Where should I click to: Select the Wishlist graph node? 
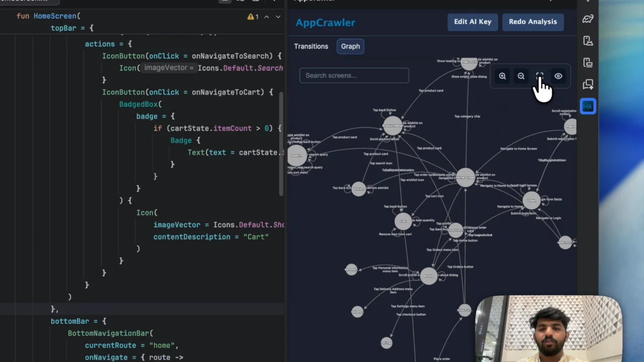pos(359,189)
